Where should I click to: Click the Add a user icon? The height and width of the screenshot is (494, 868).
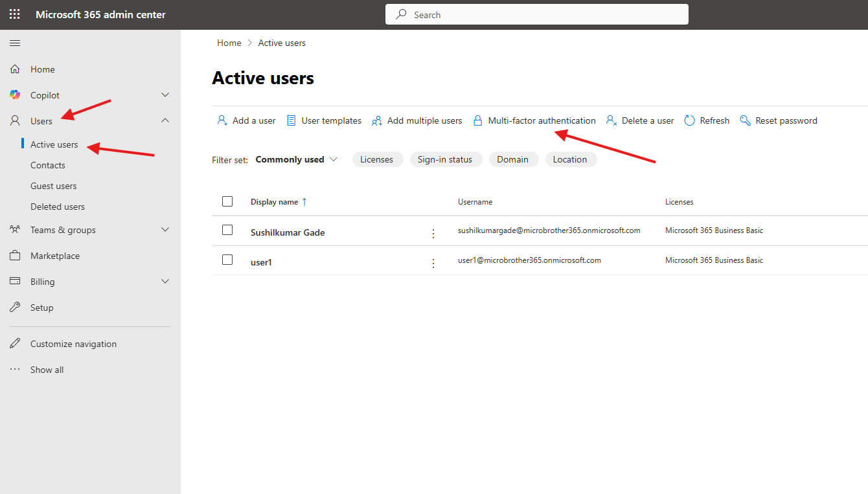point(222,120)
